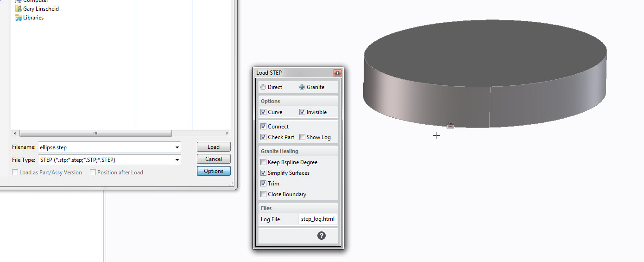Open the Filename dropdown arrow
The width and height of the screenshot is (644, 262).
point(177,147)
